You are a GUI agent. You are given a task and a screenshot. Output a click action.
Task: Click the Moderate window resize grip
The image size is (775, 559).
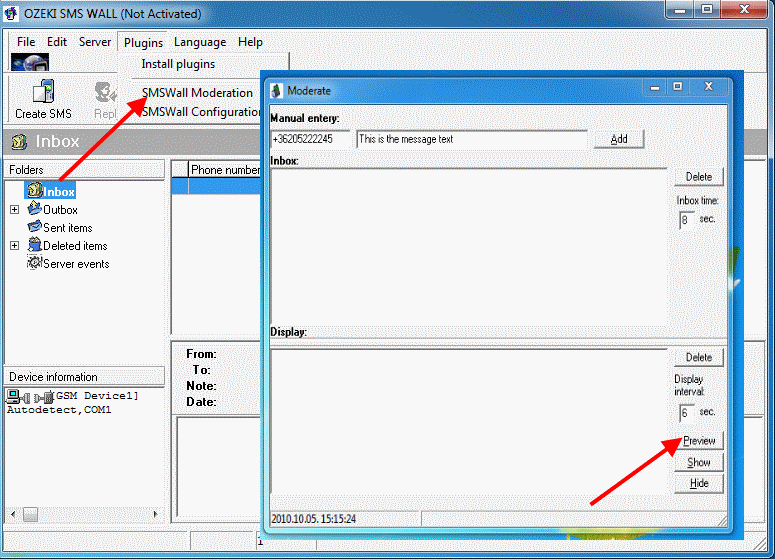[x=722, y=520]
